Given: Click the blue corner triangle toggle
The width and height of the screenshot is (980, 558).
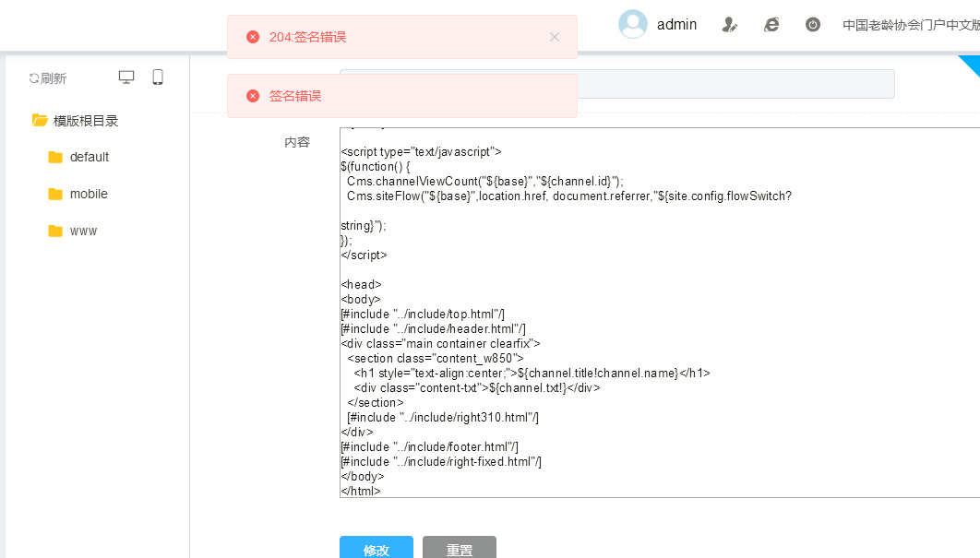Looking at the screenshot, I should coord(972,63).
